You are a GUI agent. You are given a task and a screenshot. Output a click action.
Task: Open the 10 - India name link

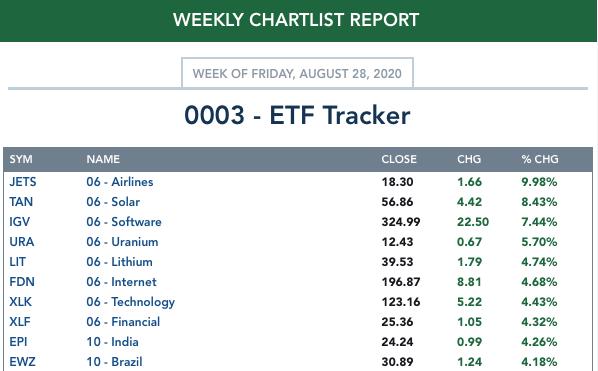tap(113, 342)
